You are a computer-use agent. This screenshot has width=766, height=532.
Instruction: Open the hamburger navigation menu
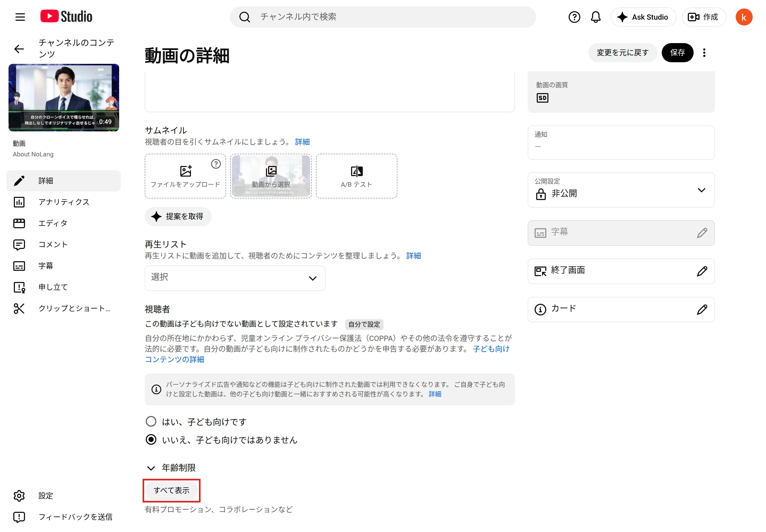(x=20, y=17)
